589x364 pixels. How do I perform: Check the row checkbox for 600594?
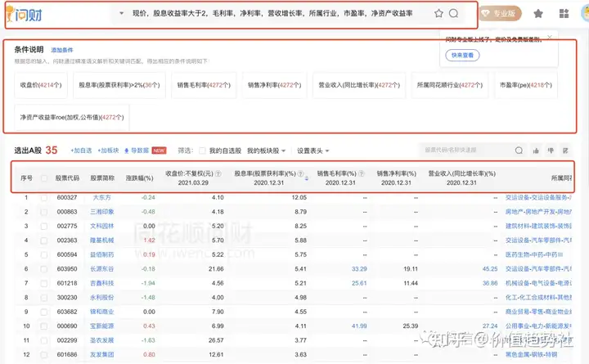click(44, 254)
